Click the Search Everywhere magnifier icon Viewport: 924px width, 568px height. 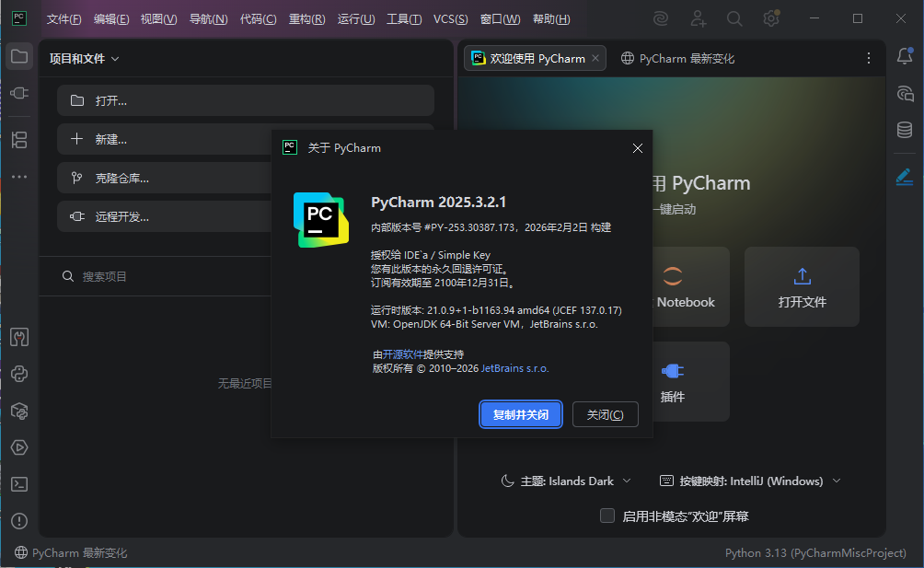(x=734, y=18)
